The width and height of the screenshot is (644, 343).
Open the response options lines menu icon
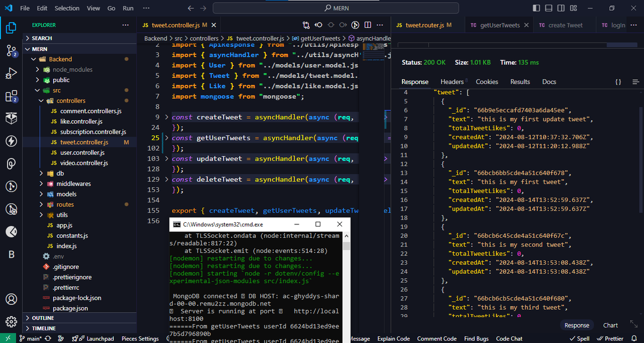click(636, 82)
